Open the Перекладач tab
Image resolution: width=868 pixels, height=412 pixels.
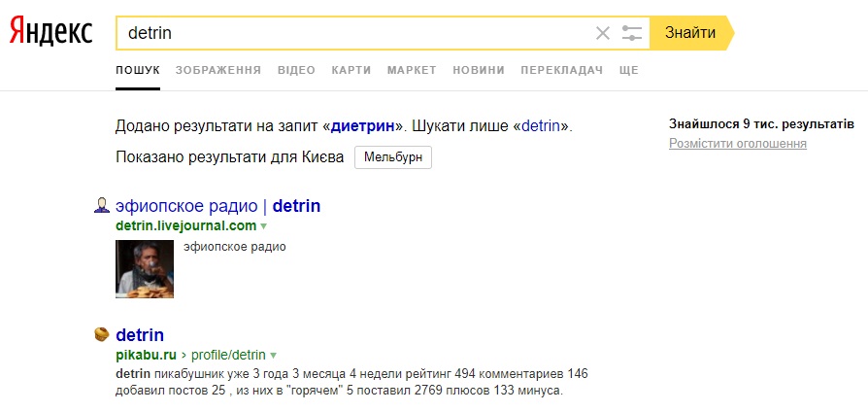tap(561, 70)
